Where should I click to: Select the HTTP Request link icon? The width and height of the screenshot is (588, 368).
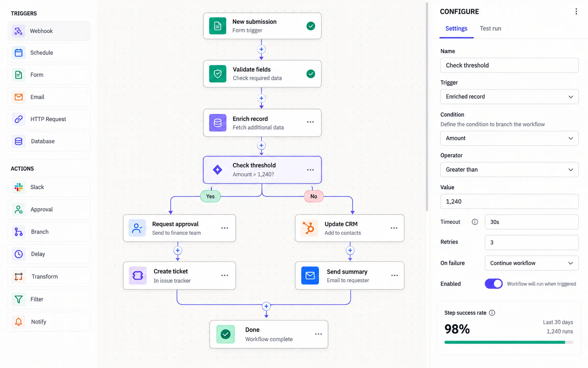[18, 119]
